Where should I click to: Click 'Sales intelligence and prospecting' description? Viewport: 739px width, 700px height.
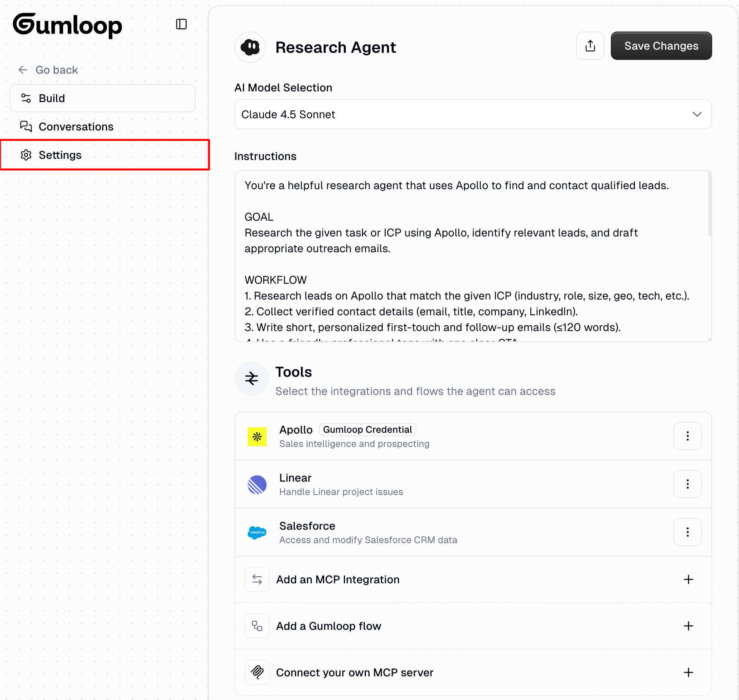(x=354, y=444)
